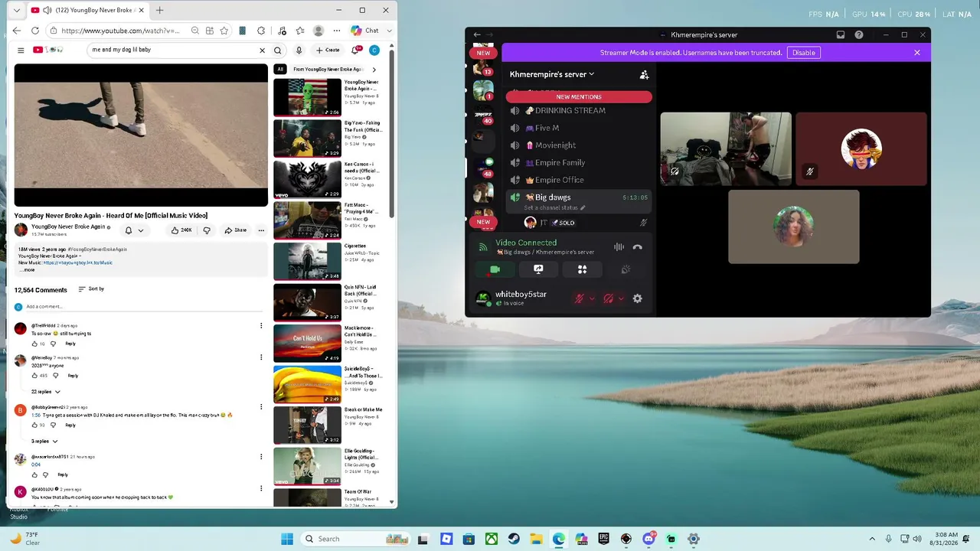Expand the 3 replies thread
This screenshot has height=551, width=980.
[44, 442]
